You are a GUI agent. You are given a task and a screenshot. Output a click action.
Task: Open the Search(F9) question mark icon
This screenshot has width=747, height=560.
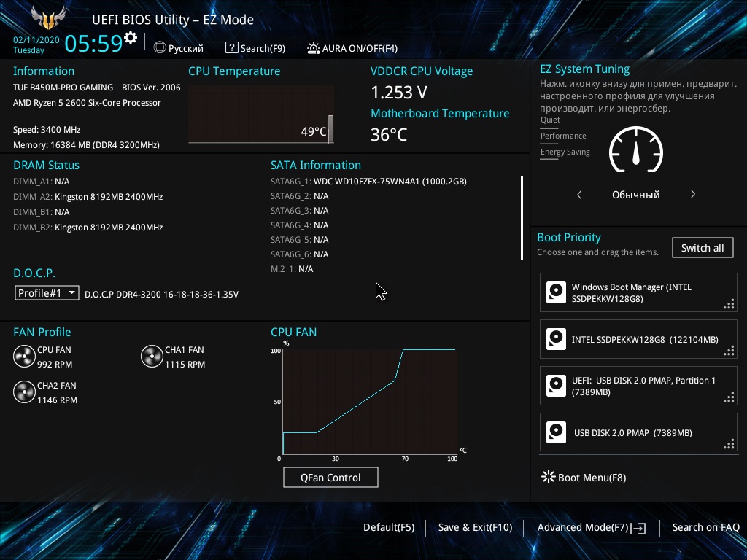231,47
